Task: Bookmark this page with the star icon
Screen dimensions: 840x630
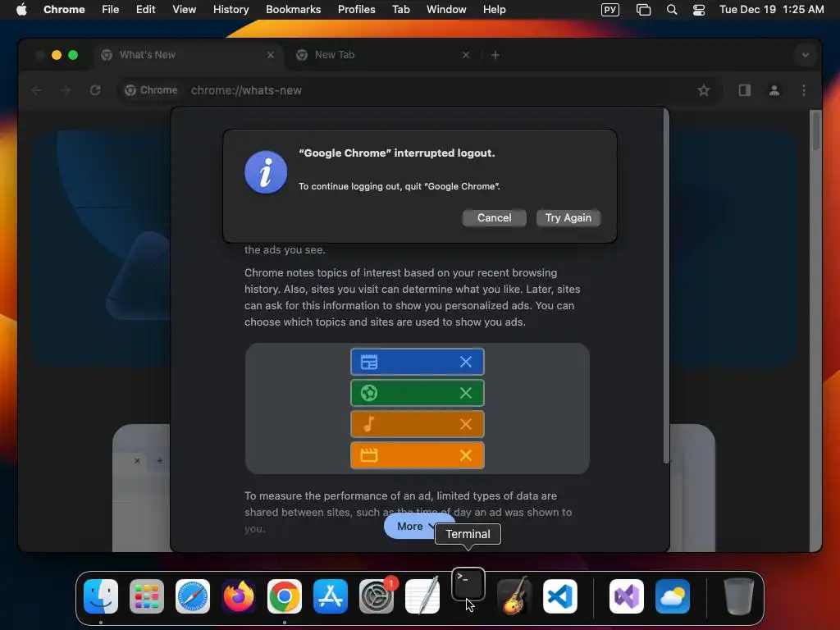Action: pyautogui.click(x=703, y=90)
